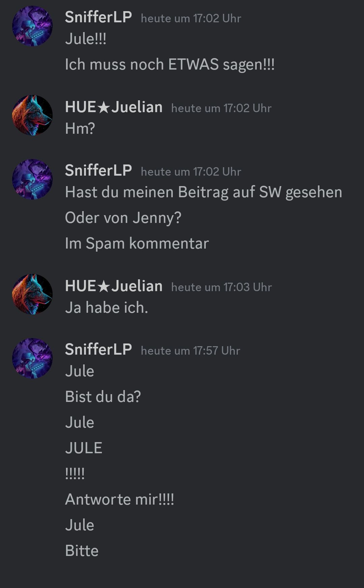Select the message "Bist du da?"
Screen dimensions: 364x588
(x=103, y=397)
